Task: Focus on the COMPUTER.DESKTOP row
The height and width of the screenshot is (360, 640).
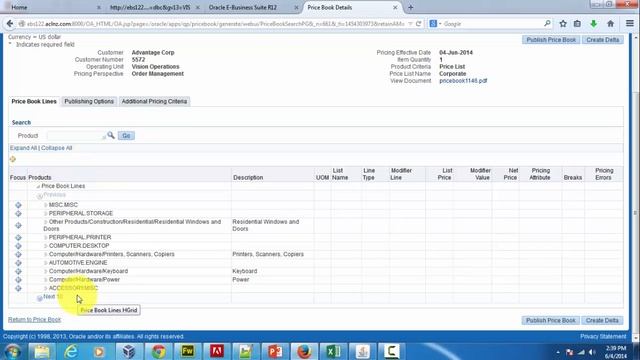Action: click(18, 246)
